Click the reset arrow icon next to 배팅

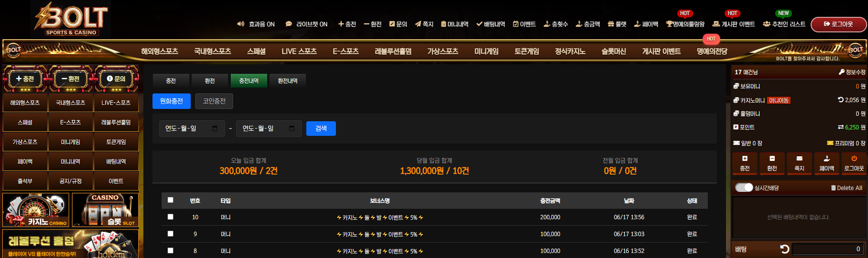click(785, 249)
